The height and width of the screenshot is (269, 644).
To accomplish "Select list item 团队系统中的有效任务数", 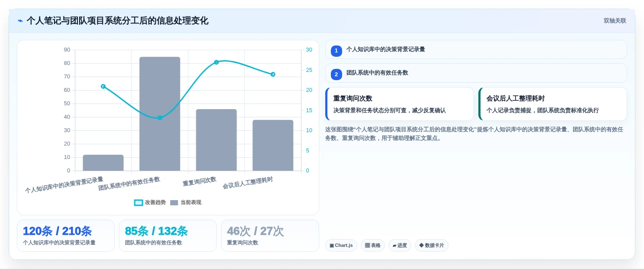I will (476, 73).
